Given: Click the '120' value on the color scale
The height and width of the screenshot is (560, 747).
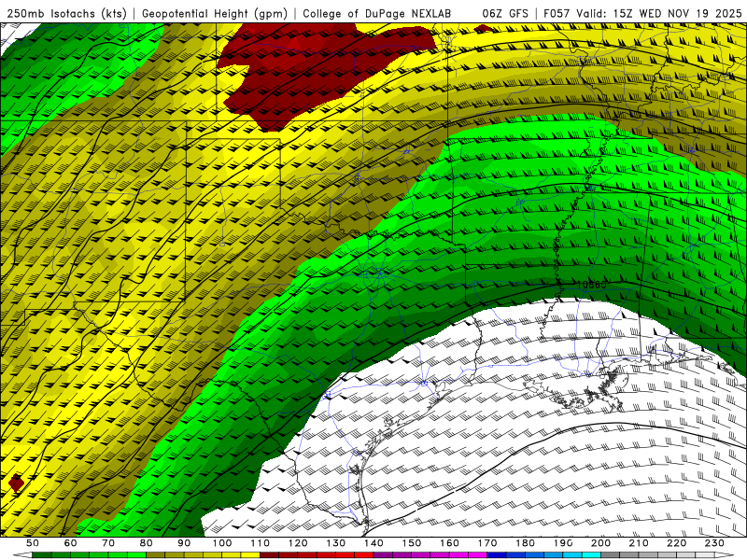Looking at the screenshot, I should click(298, 543).
